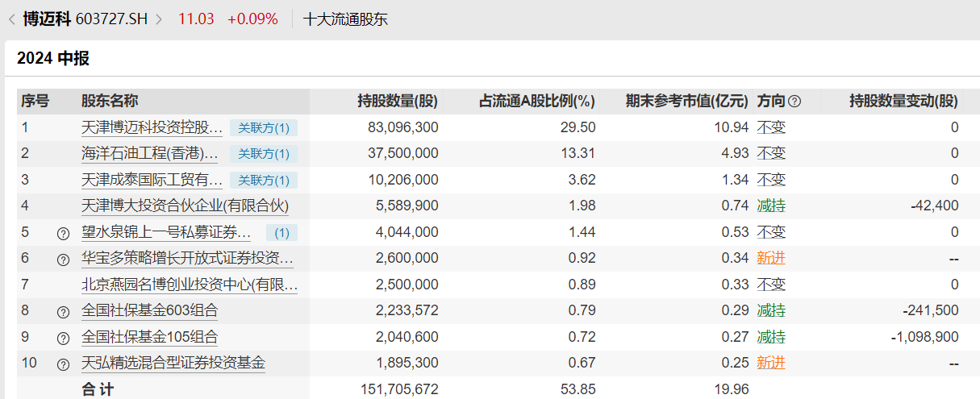Sort by 股东名称 column header
The height and width of the screenshot is (399, 980).
coord(110,102)
